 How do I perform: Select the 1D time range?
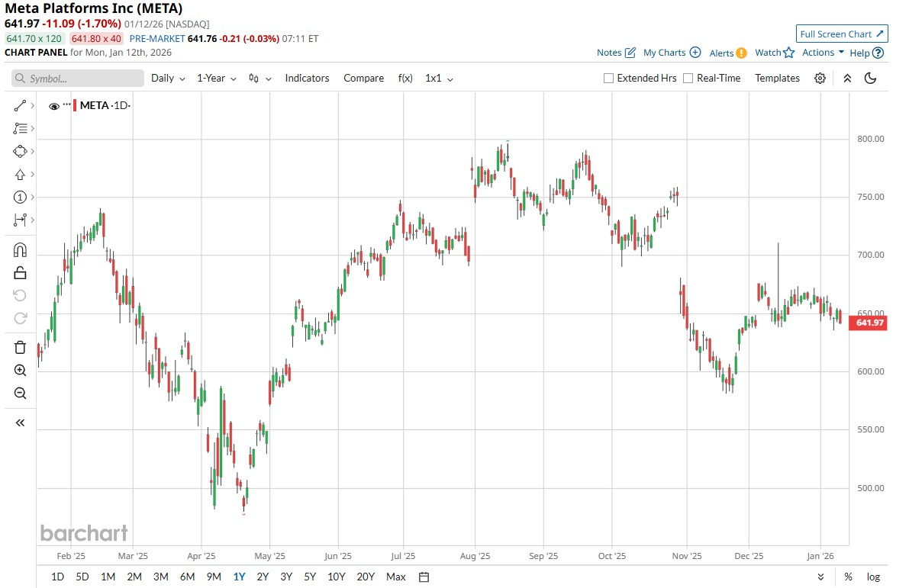tap(57, 577)
